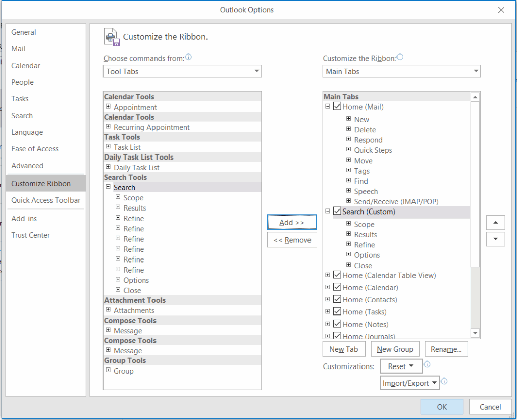
Task: Select Results under Search (Custom)
Action: click(365, 234)
